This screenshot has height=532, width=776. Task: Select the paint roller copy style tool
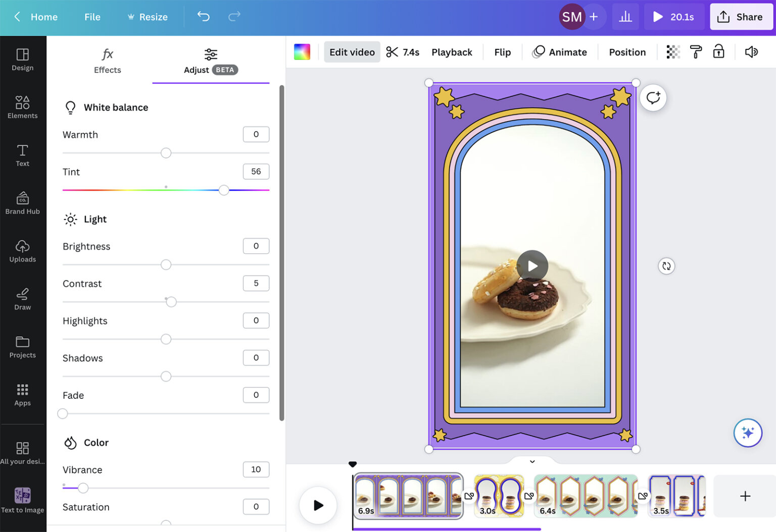pos(696,51)
